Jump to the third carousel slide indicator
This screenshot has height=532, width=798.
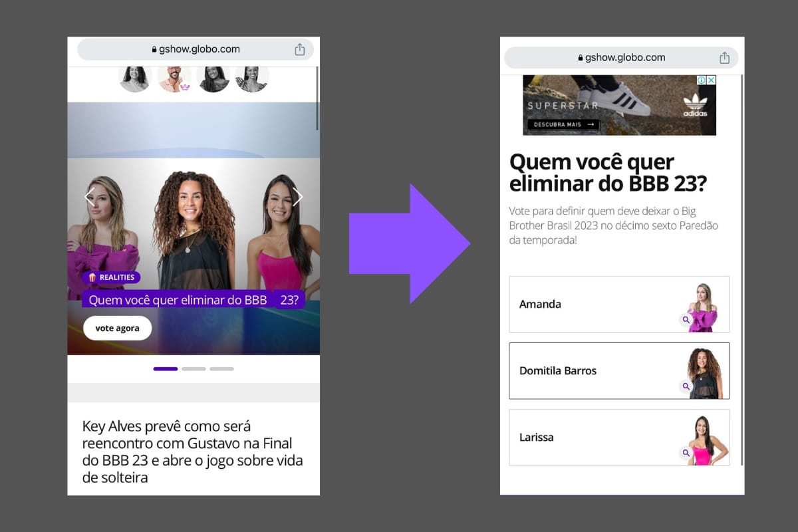(221, 368)
